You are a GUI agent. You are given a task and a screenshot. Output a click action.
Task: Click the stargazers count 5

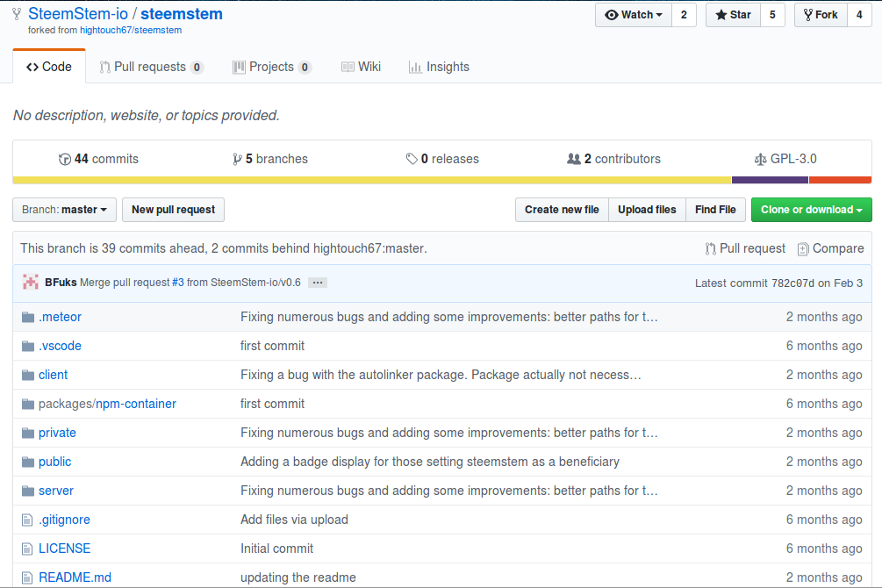pyautogui.click(x=772, y=15)
